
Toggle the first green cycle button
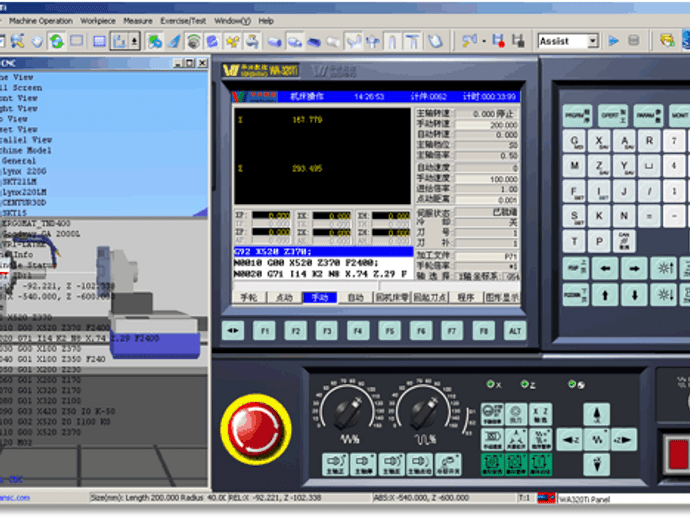tap(492, 464)
